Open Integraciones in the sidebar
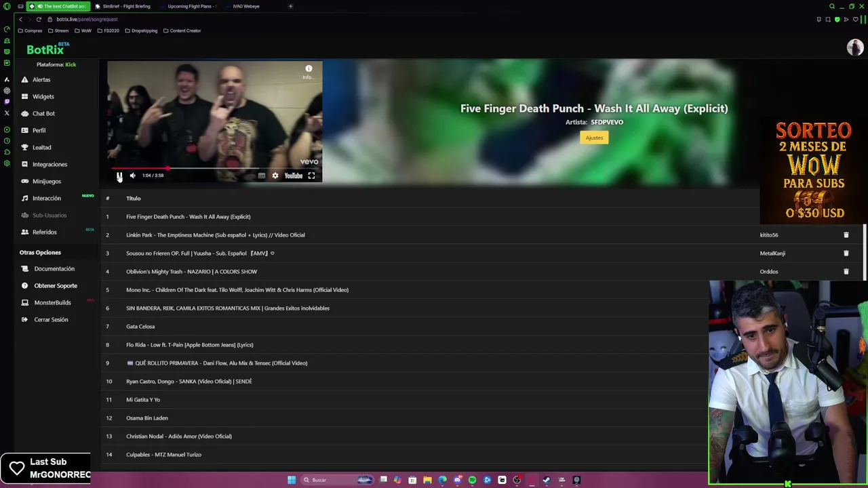 50,164
